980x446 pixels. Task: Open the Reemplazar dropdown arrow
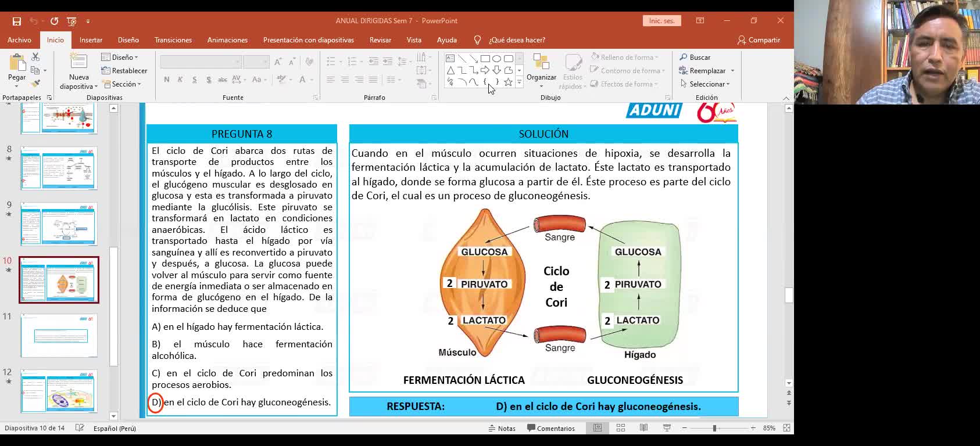[x=732, y=71]
